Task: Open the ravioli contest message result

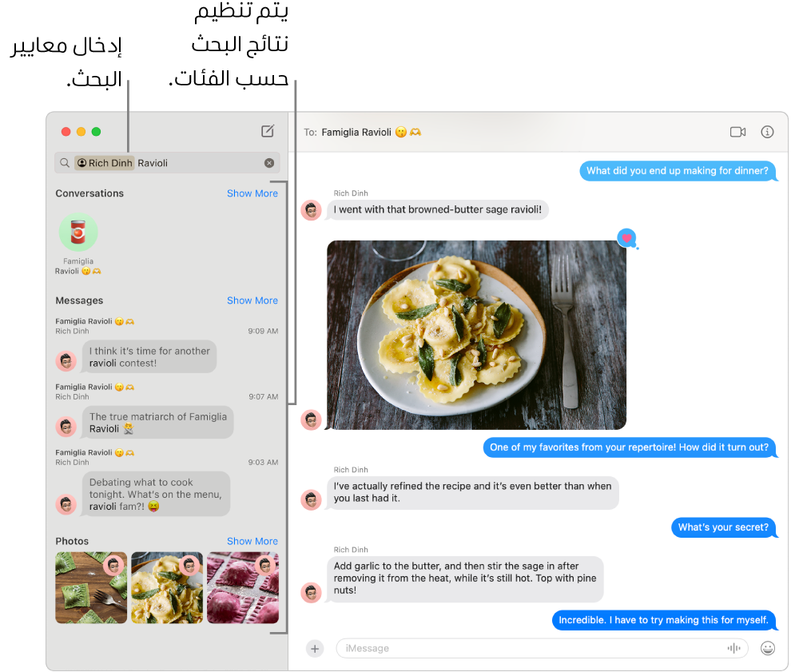Action: pyautogui.click(x=149, y=356)
